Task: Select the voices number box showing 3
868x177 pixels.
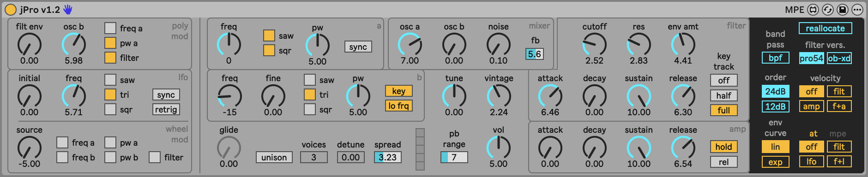Action: 313,157
